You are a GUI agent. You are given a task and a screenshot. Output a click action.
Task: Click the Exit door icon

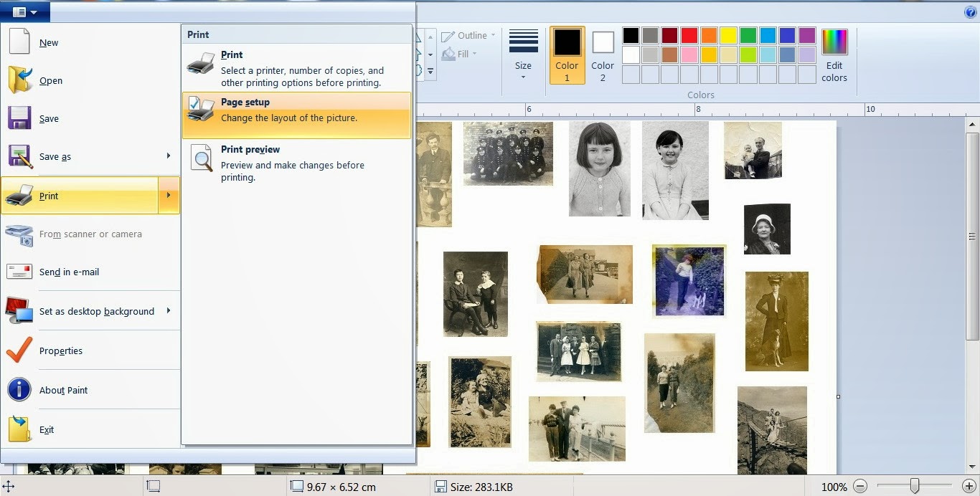tap(19, 429)
